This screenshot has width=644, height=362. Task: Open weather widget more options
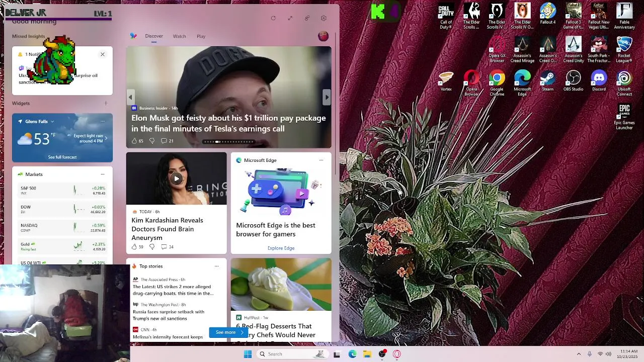103,121
